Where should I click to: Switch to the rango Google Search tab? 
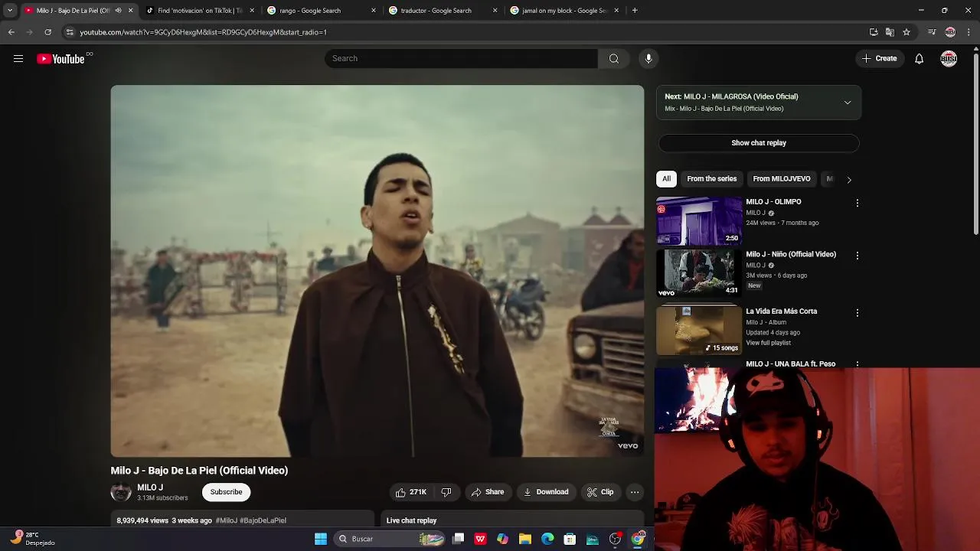pyautogui.click(x=320, y=11)
